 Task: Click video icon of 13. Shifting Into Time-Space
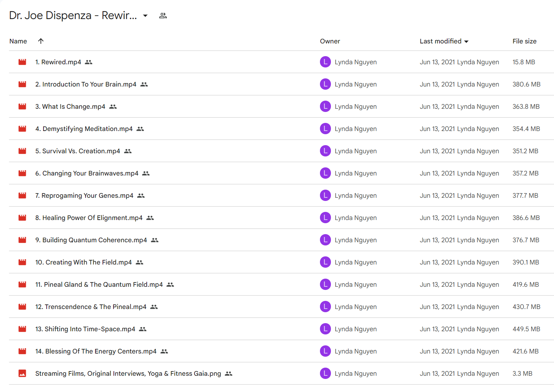22,329
